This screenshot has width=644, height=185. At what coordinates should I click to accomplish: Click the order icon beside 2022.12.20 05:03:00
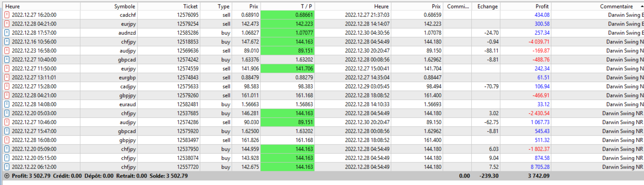(x=7, y=113)
